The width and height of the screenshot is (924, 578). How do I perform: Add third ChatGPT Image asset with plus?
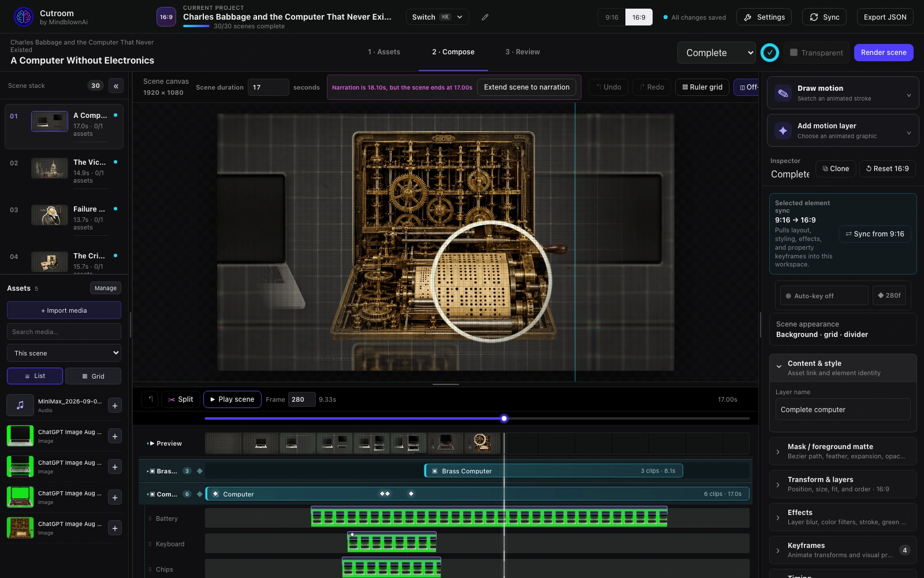[115, 498]
